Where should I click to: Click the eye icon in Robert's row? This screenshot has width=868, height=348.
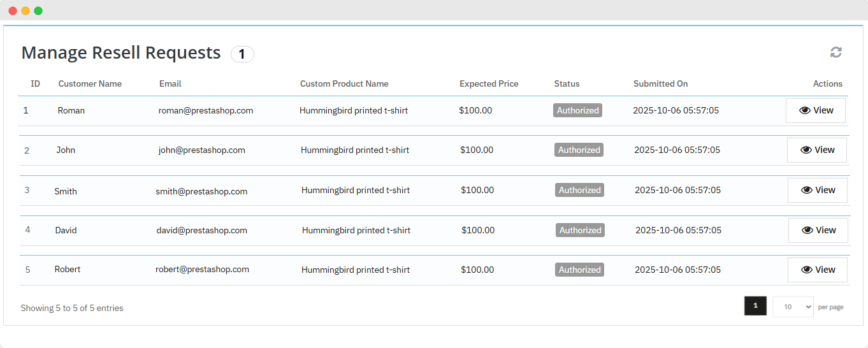coord(807,270)
